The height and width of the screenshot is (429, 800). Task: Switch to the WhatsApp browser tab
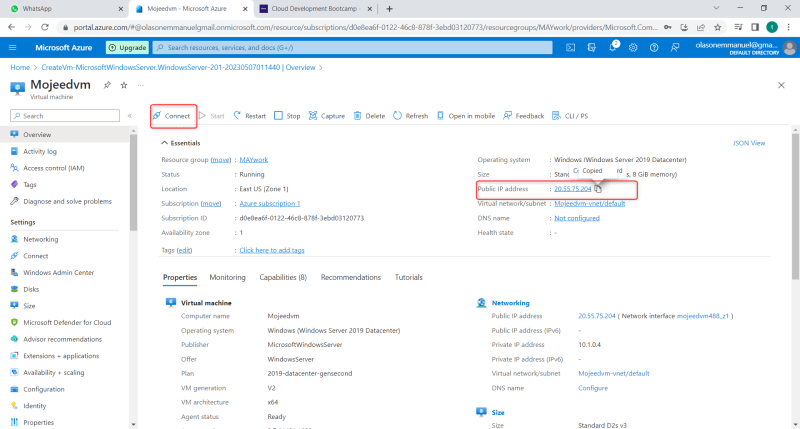[66, 9]
